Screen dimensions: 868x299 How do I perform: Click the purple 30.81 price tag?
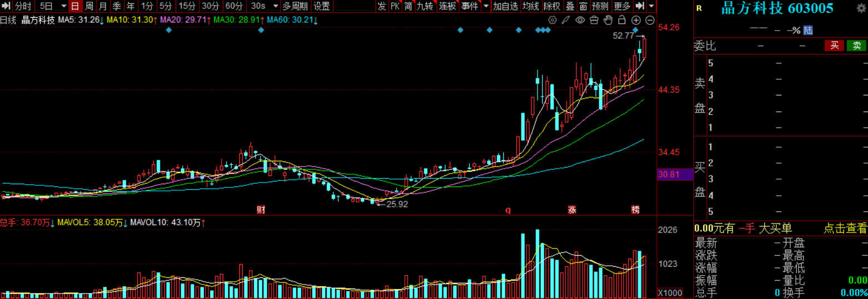click(x=675, y=174)
